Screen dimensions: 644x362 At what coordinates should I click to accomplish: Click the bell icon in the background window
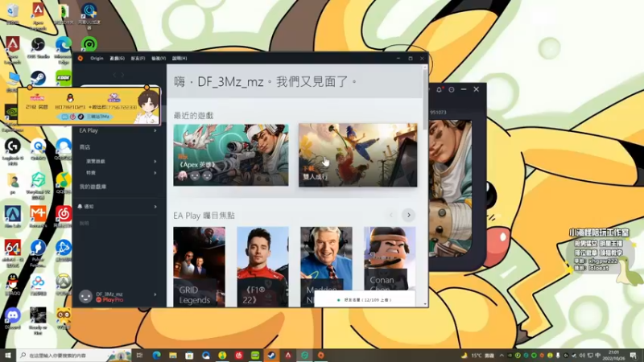(x=439, y=89)
